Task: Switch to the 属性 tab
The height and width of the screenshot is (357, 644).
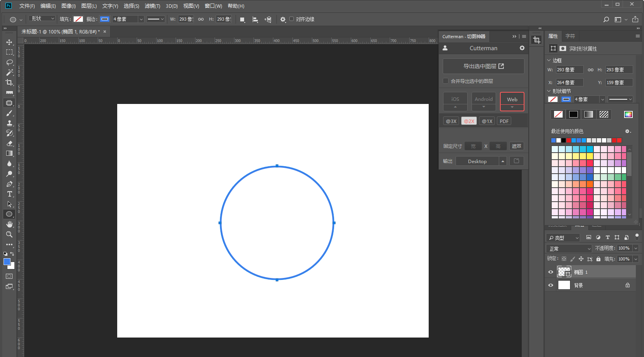Action: click(x=553, y=36)
